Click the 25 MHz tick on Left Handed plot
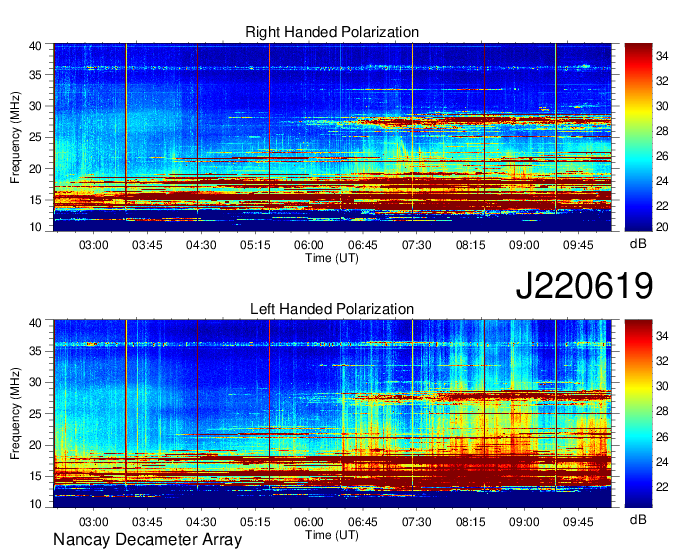 pyautogui.click(x=35, y=414)
